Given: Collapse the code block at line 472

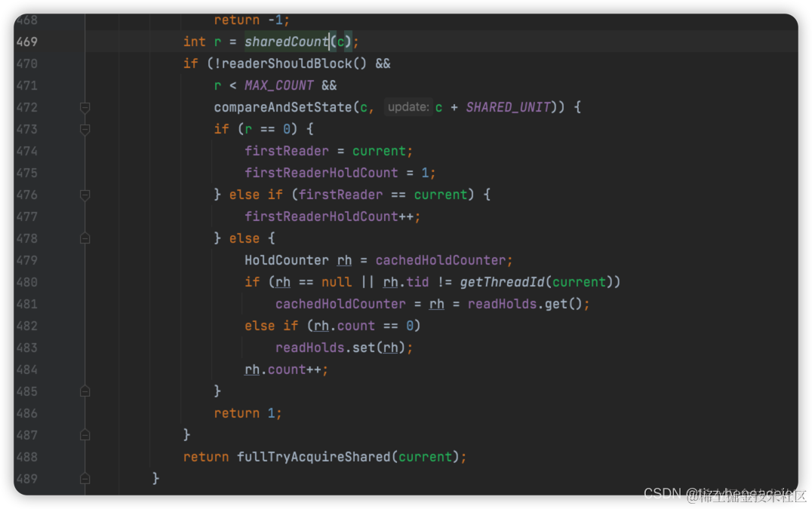Looking at the screenshot, I should 85,108.
